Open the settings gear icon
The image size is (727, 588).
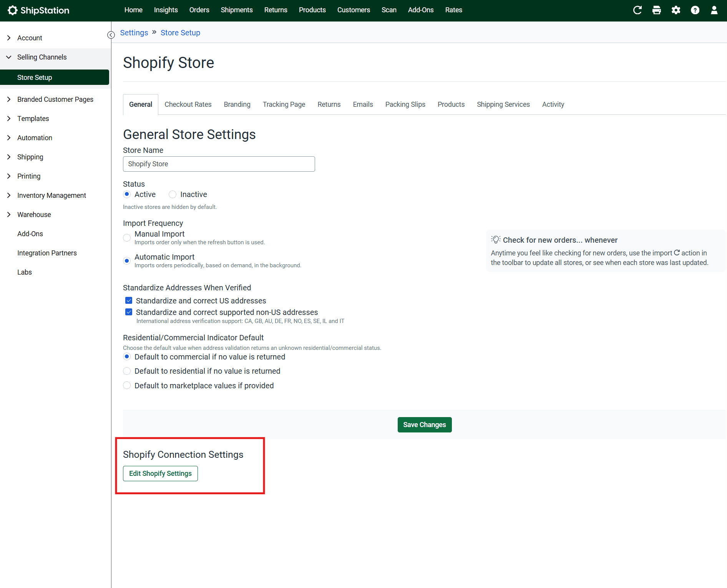pos(676,10)
